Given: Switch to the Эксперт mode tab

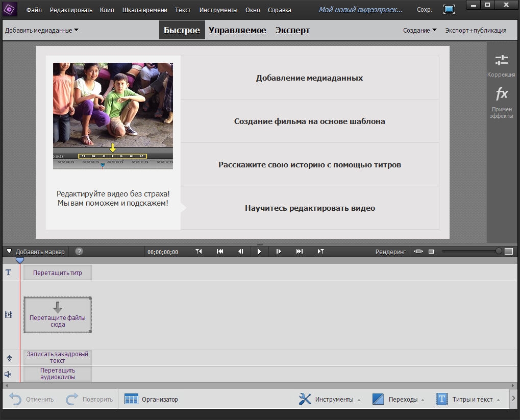Looking at the screenshot, I should pyautogui.click(x=292, y=30).
